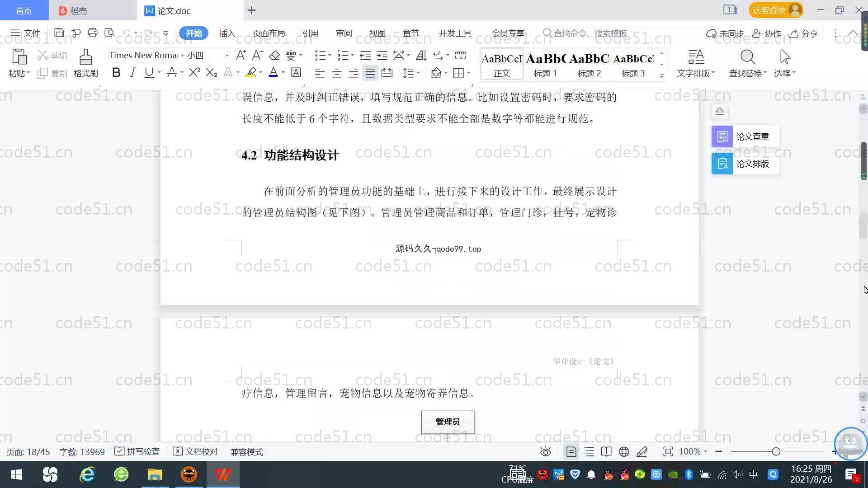Insert a bulleted list
Image resolution: width=868 pixels, height=488 pixels.
[320, 55]
